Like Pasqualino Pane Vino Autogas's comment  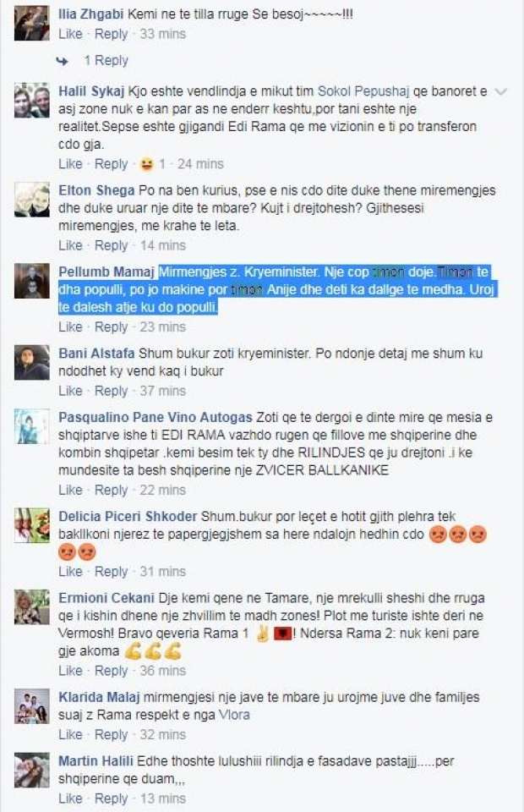pyautogui.click(x=70, y=490)
